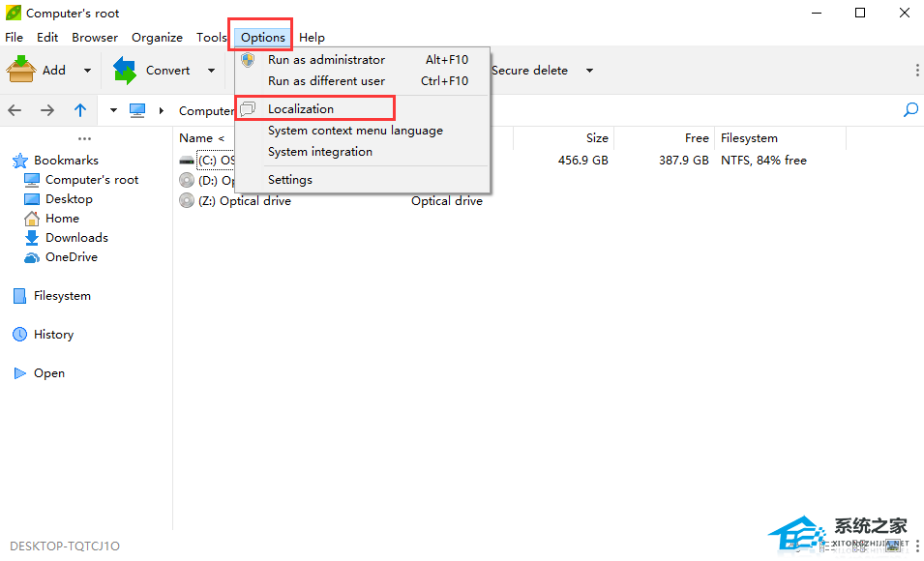This screenshot has width=924, height=561.
Task: Open the toolbar overflow three-dot menu
Action: [x=917, y=70]
